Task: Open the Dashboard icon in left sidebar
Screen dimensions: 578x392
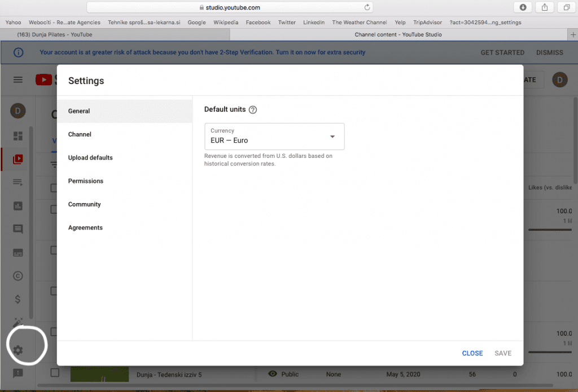Action: 18,136
